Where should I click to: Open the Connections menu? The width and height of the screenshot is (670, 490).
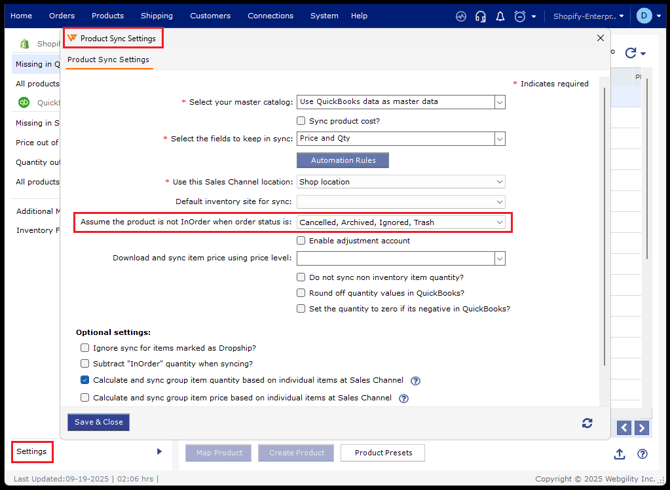point(270,16)
